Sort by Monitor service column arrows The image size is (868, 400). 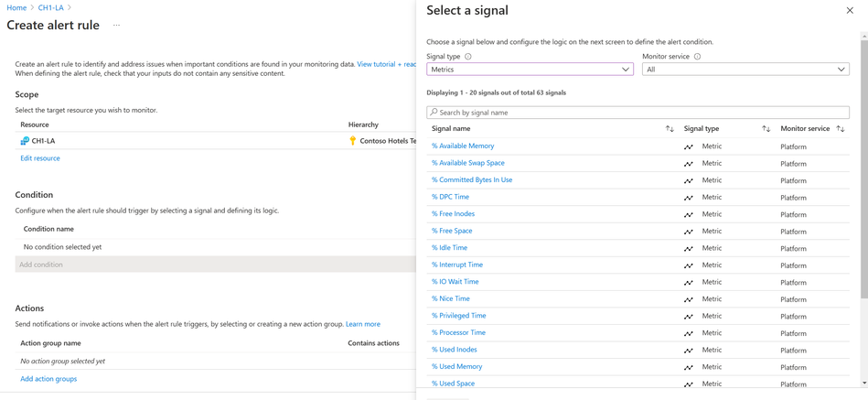(841, 129)
